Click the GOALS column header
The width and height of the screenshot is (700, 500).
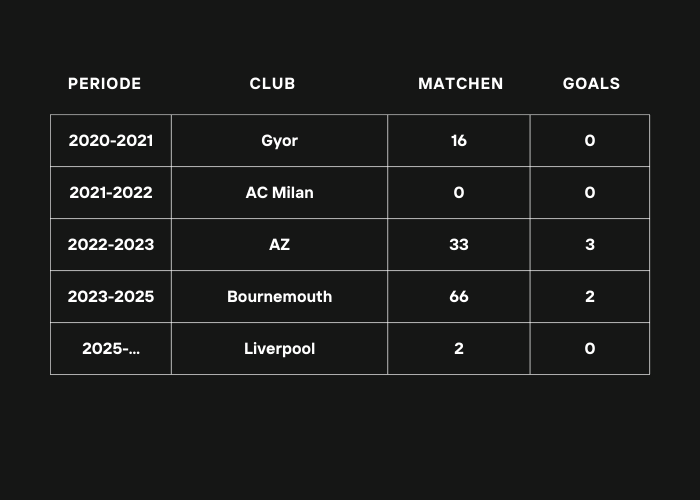tap(591, 83)
